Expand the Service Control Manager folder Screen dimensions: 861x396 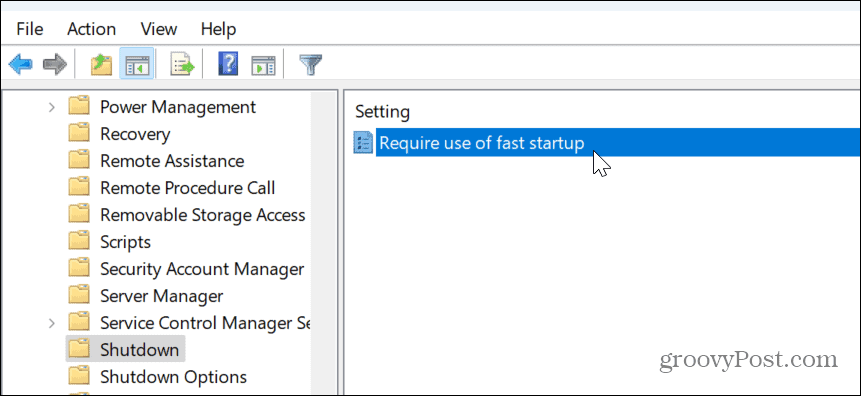click(52, 322)
